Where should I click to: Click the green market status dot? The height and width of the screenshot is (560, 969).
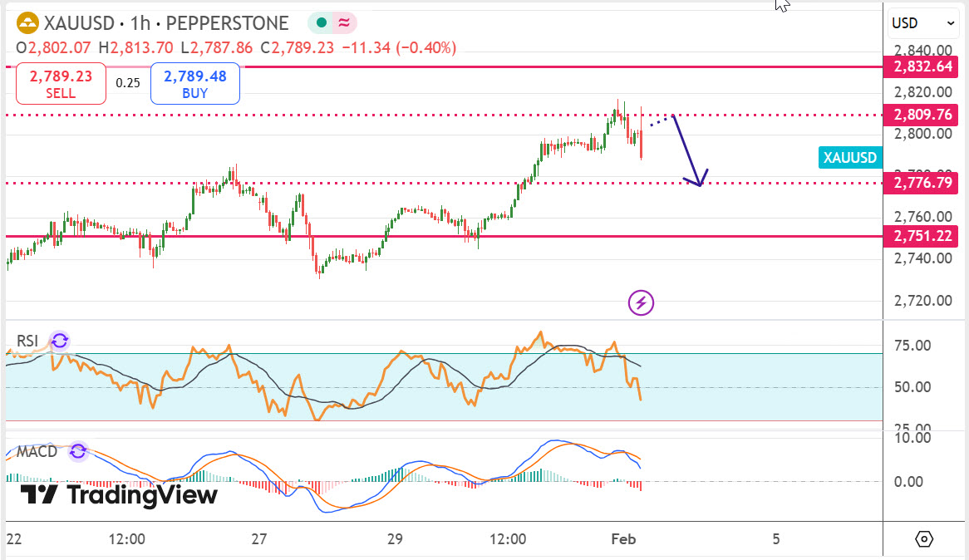pyautogui.click(x=320, y=23)
